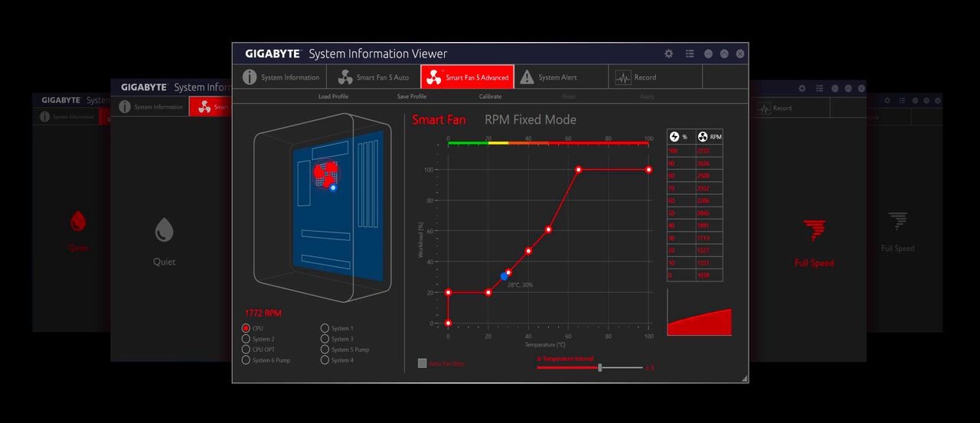This screenshot has height=423, width=980.
Task: Switch to RPM Fixed Mode
Action: click(531, 119)
